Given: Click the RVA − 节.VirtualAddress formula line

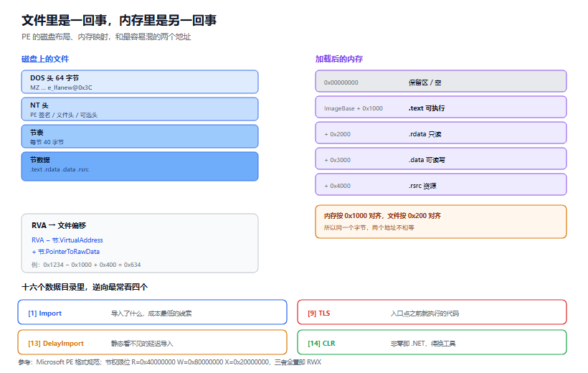Looking at the screenshot, I should pyautogui.click(x=67, y=240).
